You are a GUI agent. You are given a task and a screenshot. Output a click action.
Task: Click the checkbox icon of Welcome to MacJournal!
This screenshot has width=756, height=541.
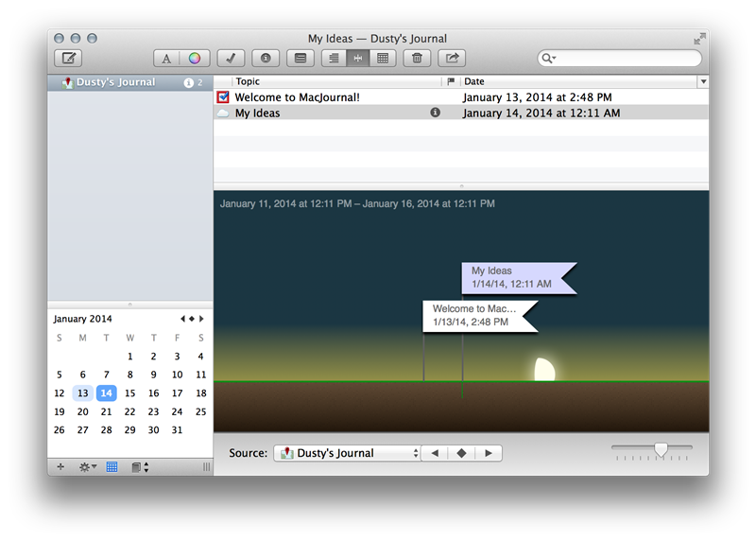(223, 97)
